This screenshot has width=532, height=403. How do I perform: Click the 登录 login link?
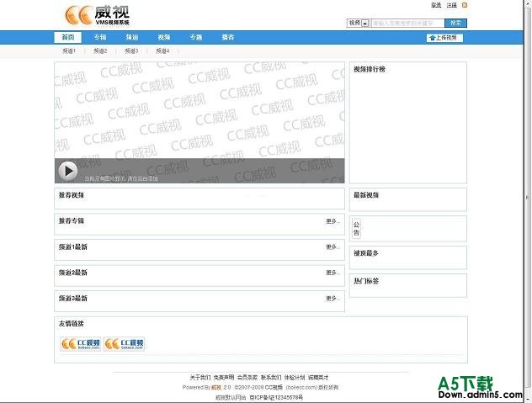436,5
